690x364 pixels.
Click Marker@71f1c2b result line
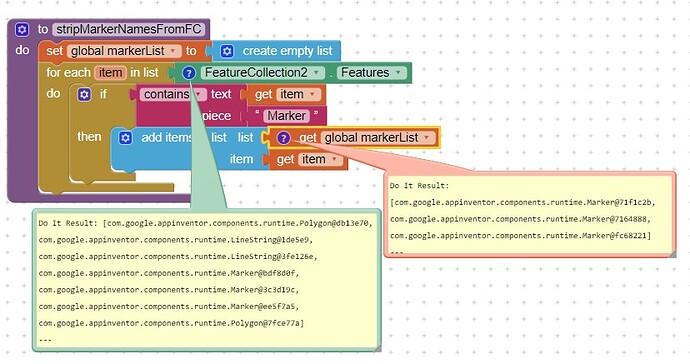(x=522, y=202)
